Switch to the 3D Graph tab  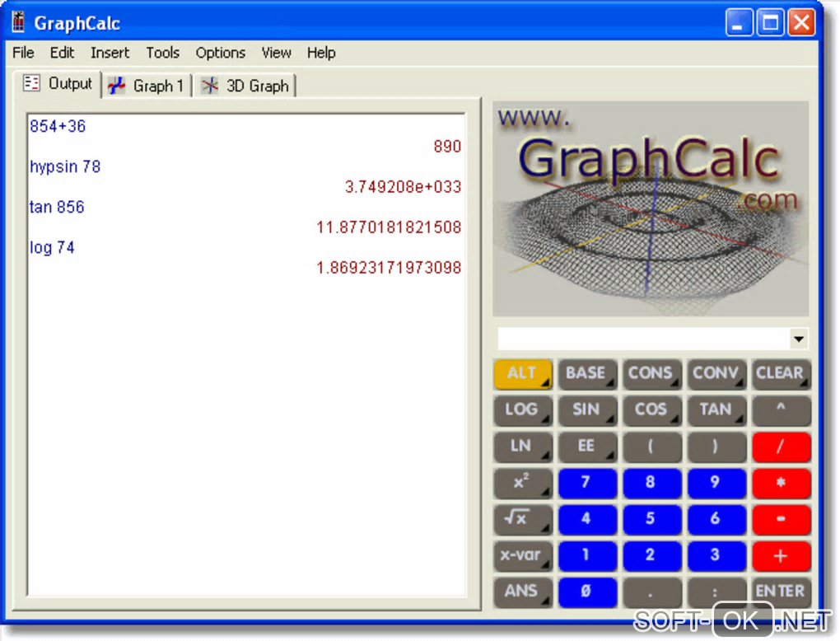(x=245, y=86)
